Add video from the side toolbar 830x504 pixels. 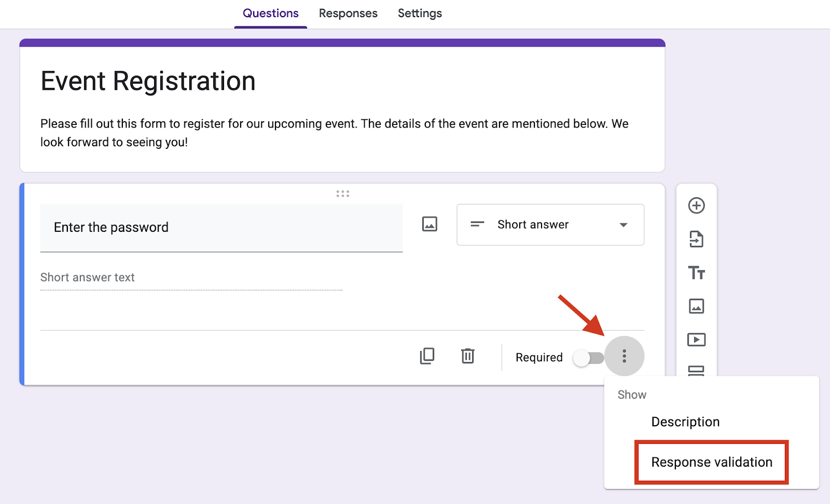click(696, 340)
